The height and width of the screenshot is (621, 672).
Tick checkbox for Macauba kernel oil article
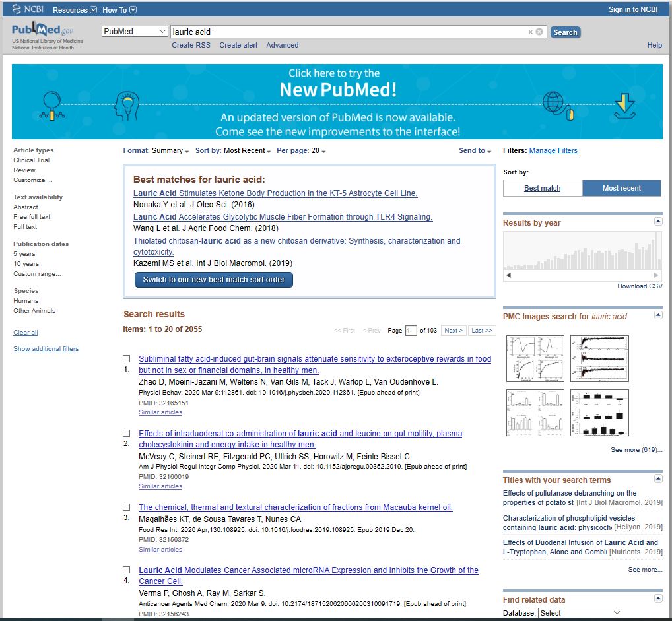coord(127,507)
